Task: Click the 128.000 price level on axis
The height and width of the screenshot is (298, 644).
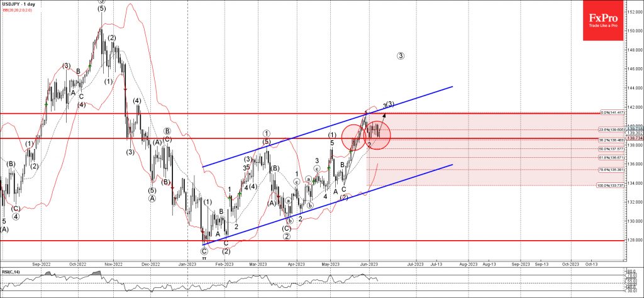Action: tap(634, 240)
